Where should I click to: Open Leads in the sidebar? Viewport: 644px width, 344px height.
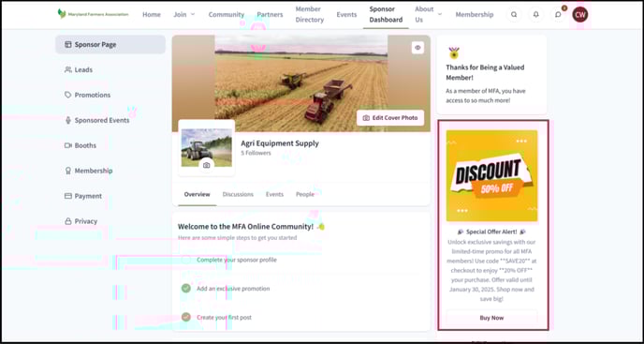[x=79, y=70]
